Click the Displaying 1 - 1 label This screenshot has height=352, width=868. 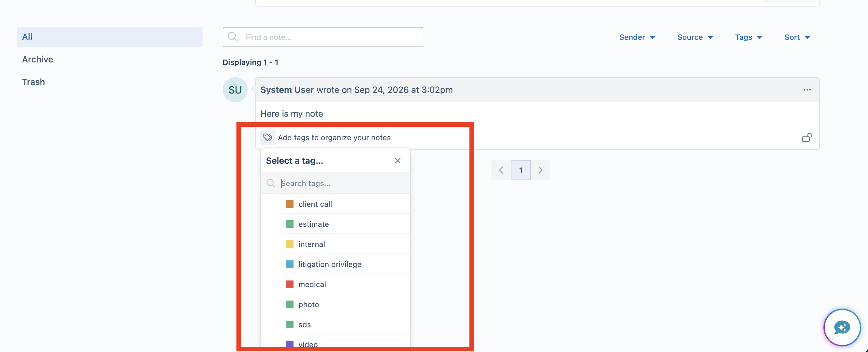(x=250, y=62)
